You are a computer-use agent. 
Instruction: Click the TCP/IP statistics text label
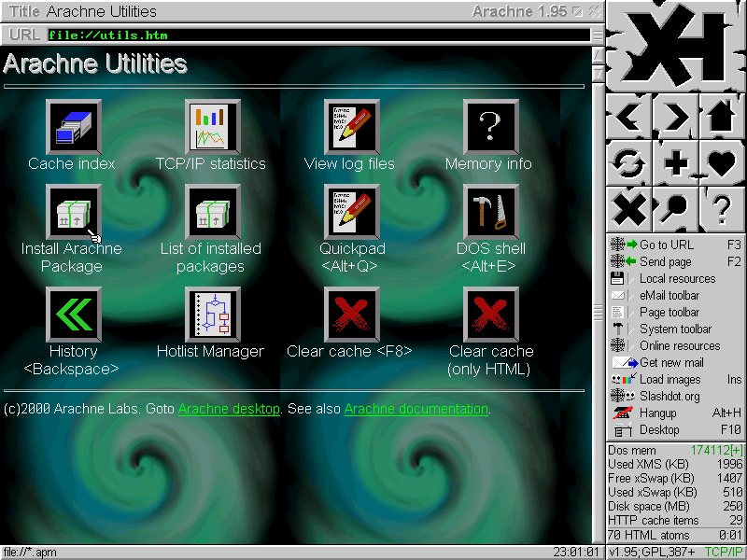[211, 164]
